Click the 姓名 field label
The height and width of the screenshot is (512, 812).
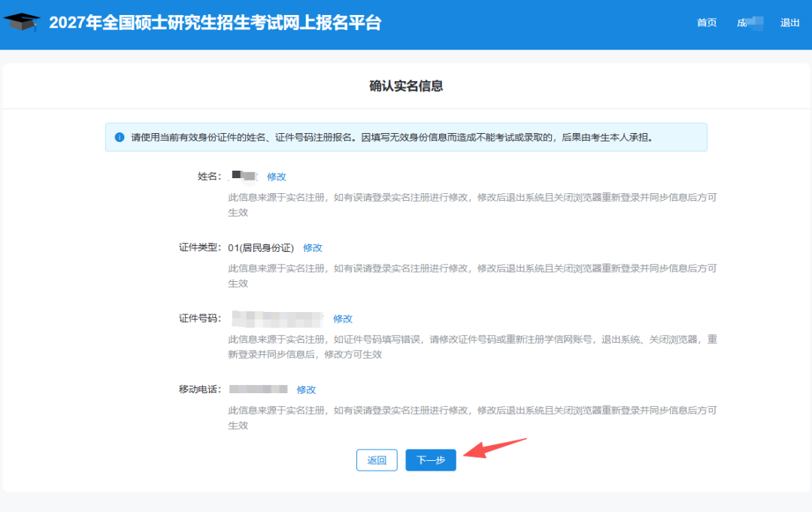209,177
